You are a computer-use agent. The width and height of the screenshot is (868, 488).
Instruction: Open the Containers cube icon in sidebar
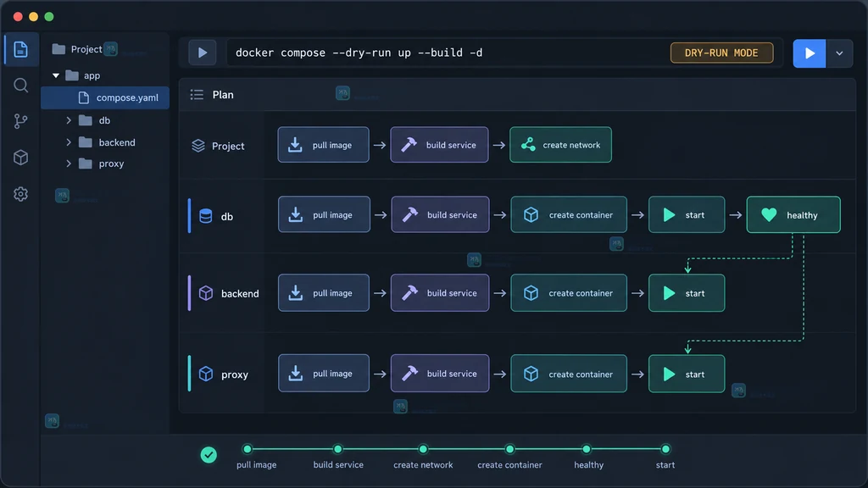point(20,158)
